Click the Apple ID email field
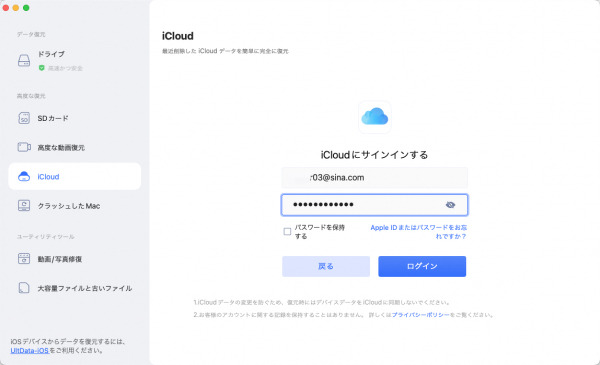Viewport: 600px width, 365px height. (x=375, y=178)
